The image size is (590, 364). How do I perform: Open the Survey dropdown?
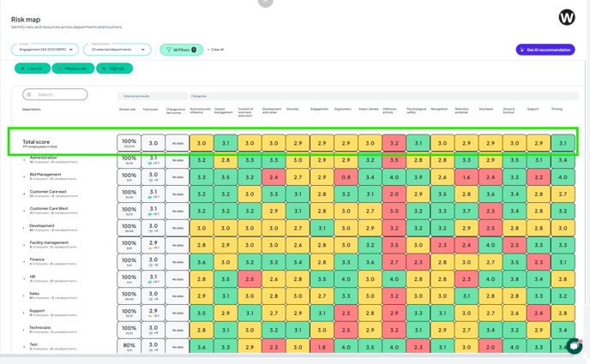point(45,50)
